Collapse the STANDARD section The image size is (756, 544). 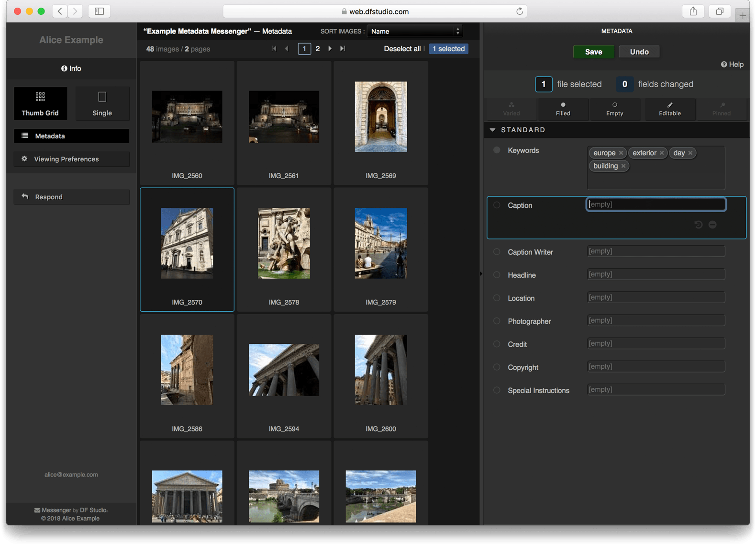click(x=493, y=130)
